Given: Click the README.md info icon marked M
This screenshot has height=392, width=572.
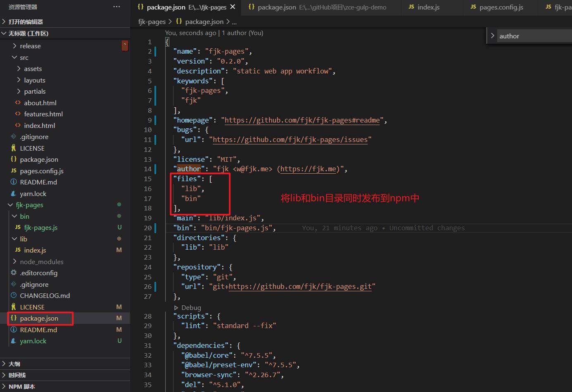Looking at the screenshot, I should pyautogui.click(x=14, y=330).
